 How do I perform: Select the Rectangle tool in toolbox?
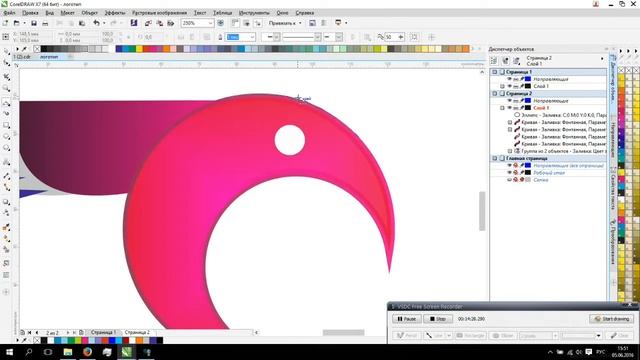(x=6, y=125)
